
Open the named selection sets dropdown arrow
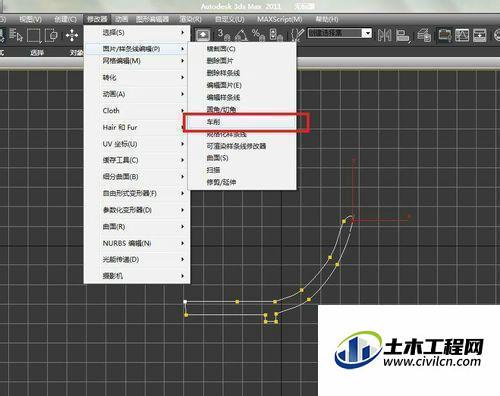[x=367, y=33]
